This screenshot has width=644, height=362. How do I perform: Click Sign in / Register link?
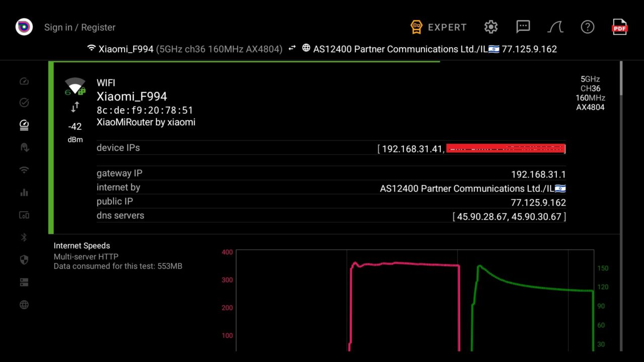(x=79, y=27)
